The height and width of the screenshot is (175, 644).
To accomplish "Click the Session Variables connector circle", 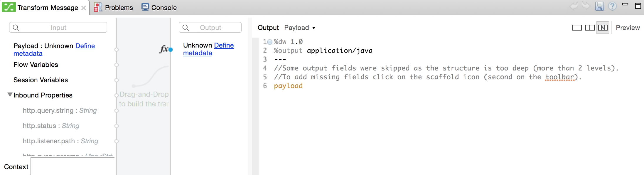I will pos(117,80).
